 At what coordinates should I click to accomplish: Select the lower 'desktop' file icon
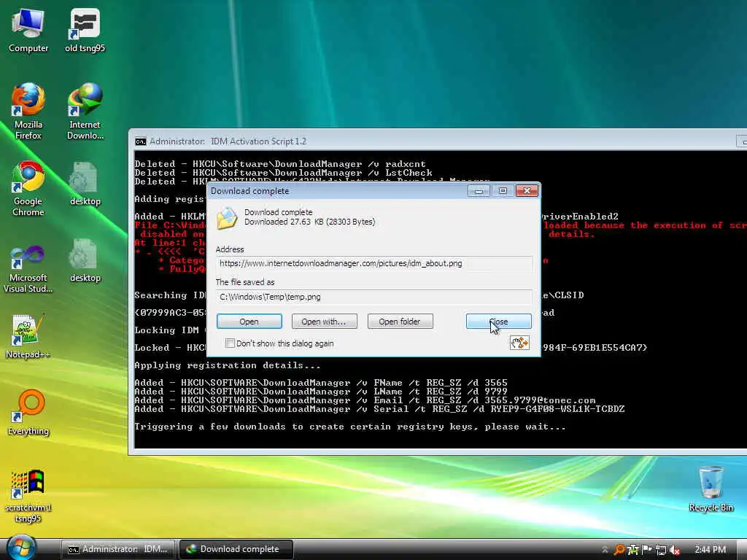click(x=85, y=260)
